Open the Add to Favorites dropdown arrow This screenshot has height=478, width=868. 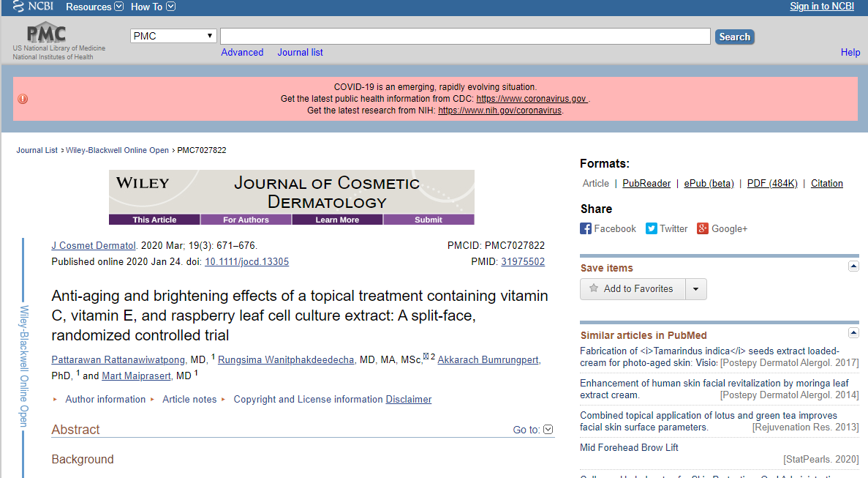coord(695,289)
